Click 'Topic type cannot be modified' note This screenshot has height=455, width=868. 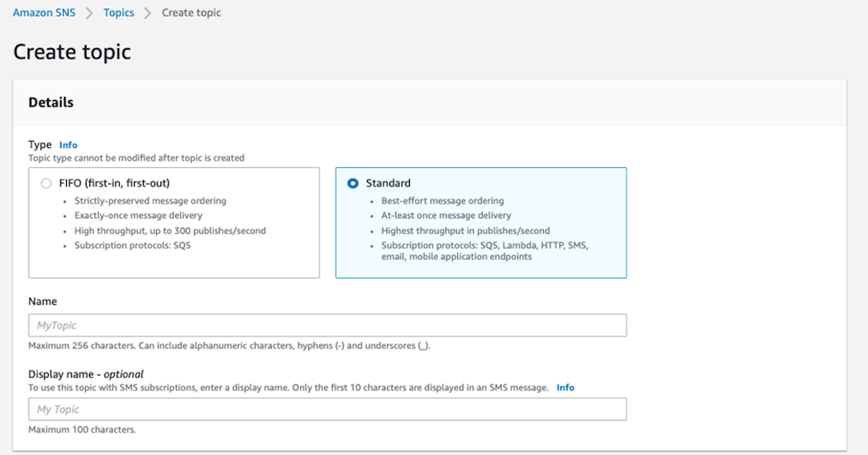136,158
